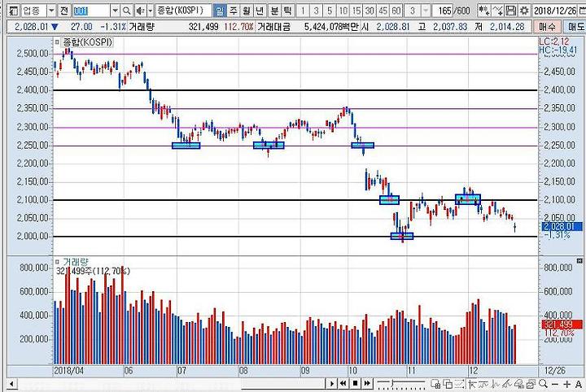This screenshot has height=392, width=586.
Task: Click the chart compress/expand arrows icon
Action: point(484,11)
